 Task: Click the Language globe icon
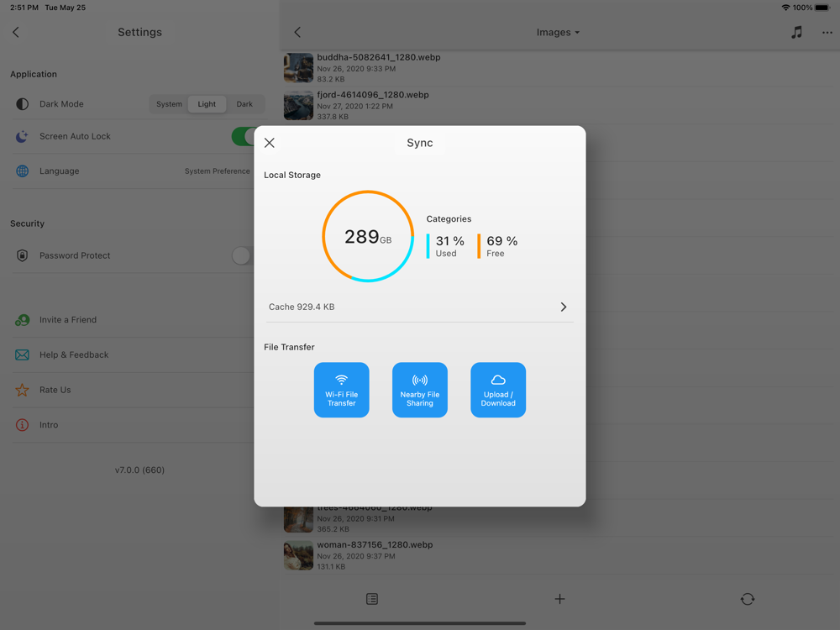(x=22, y=171)
